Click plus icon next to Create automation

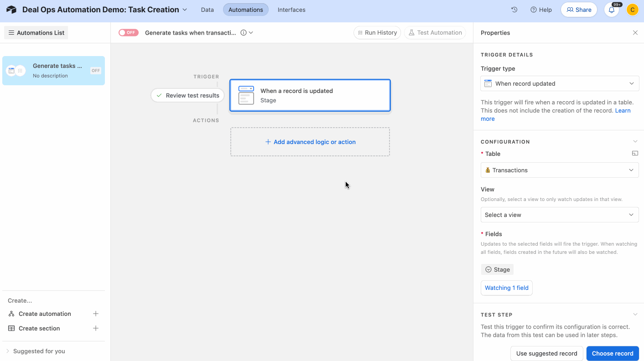tap(96, 314)
